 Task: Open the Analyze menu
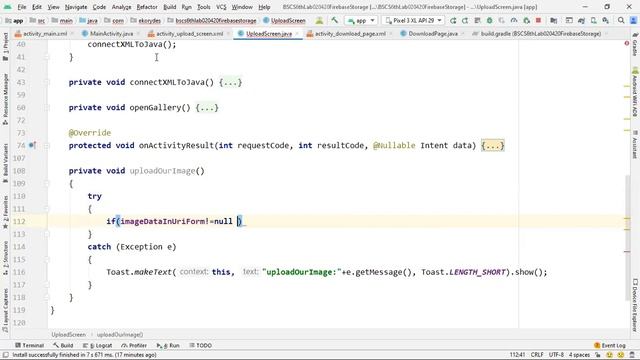coord(121,7)
